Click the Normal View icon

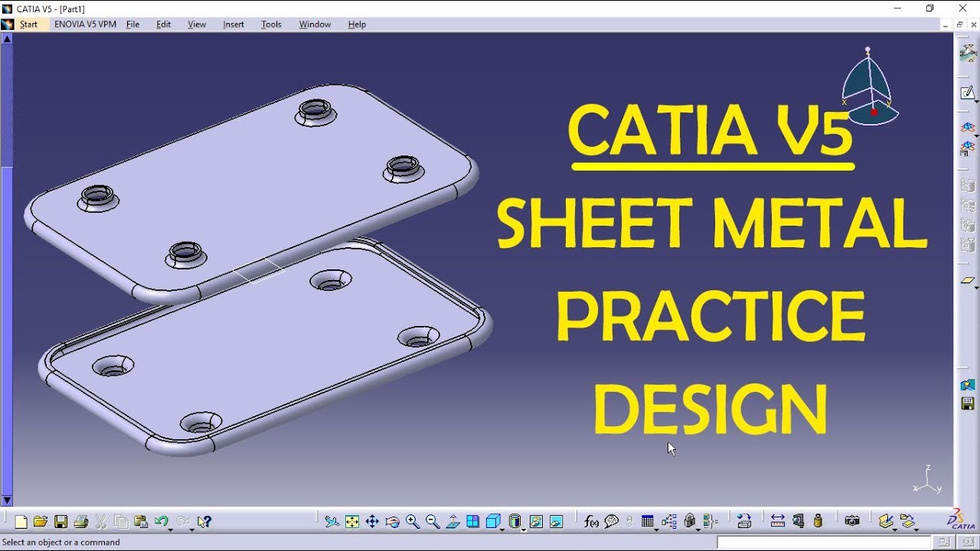[x=452, y=522]
